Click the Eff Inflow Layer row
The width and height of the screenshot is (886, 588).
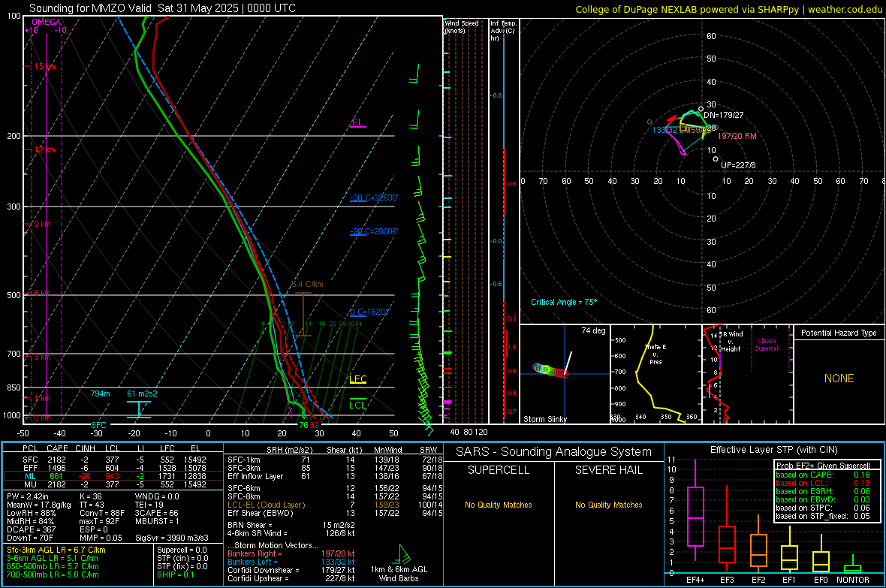coord(335,476)
